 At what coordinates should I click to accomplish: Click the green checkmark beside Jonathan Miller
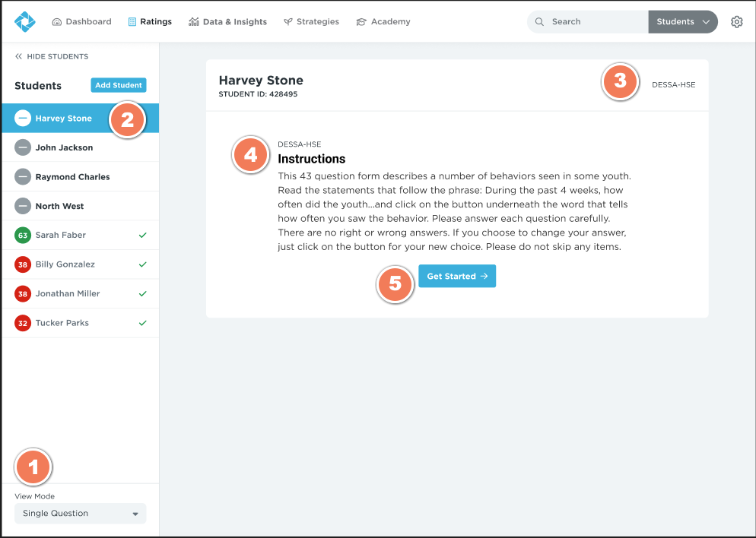142,294
